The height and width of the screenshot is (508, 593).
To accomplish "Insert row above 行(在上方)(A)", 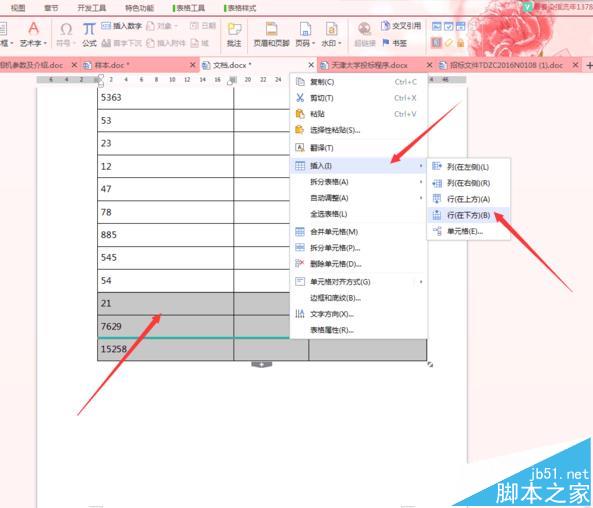I will (x=469, y=199).
